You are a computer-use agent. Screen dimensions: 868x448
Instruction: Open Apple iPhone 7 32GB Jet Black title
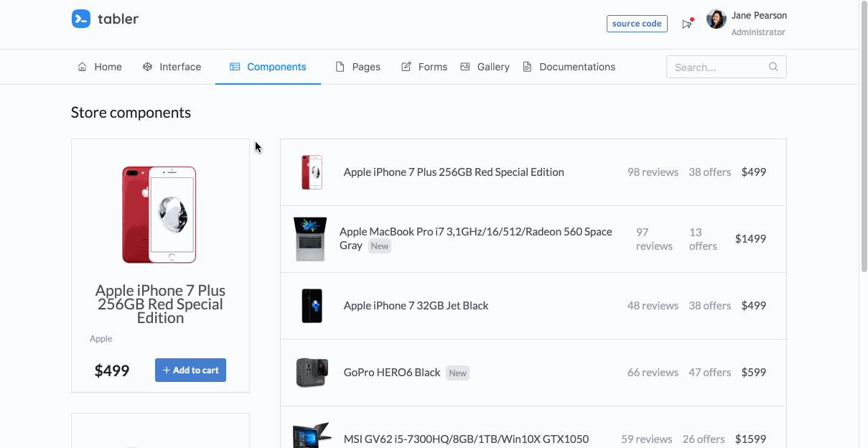coord(416,306)
